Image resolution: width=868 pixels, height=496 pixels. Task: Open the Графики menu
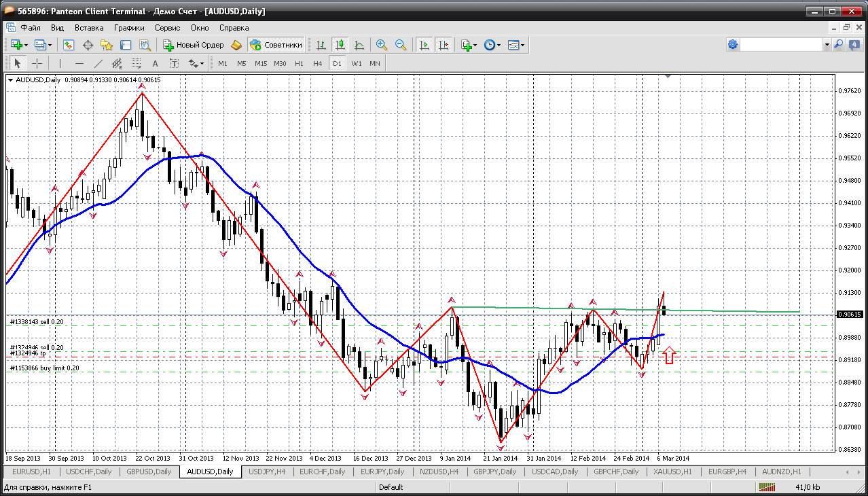pos(129,28)
